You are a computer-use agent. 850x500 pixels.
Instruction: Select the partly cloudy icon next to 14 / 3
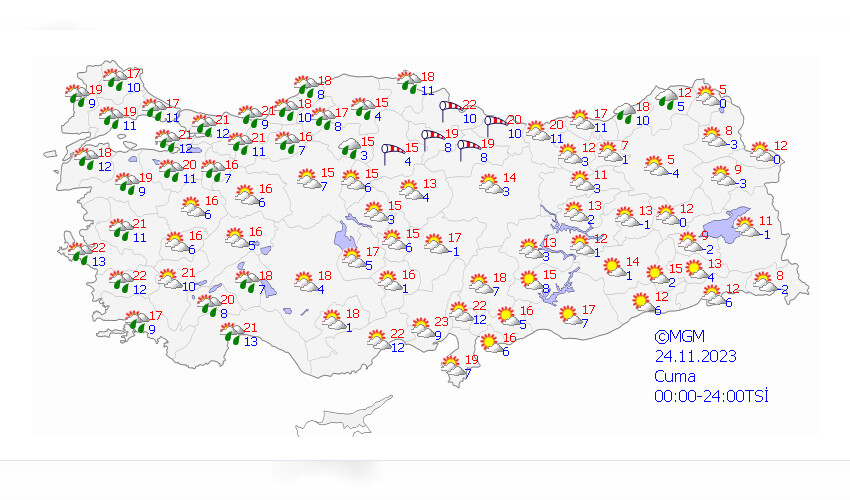491,184
